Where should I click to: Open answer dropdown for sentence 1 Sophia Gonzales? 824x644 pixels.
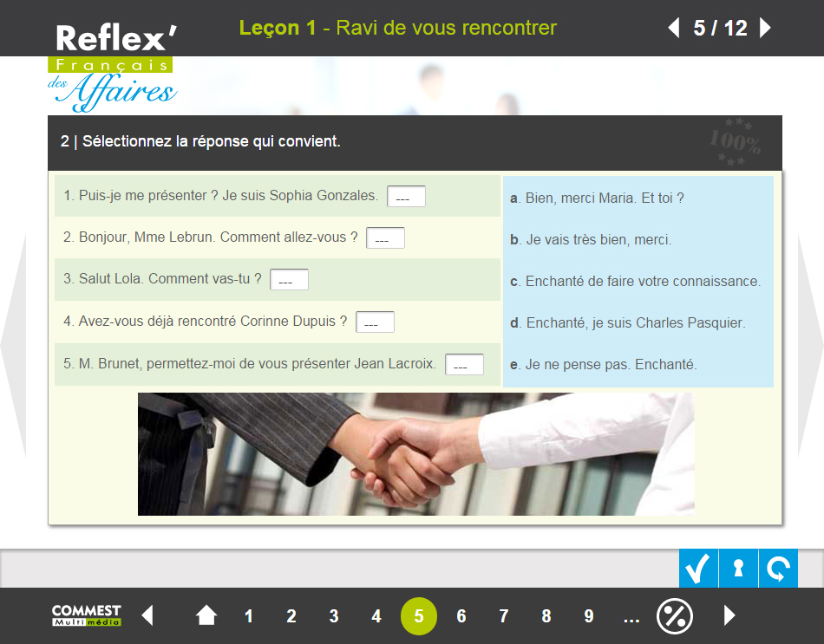pos(406,197)
